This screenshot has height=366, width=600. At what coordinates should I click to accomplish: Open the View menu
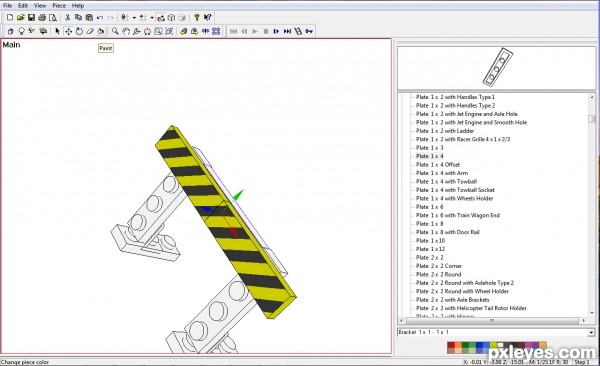40,6
